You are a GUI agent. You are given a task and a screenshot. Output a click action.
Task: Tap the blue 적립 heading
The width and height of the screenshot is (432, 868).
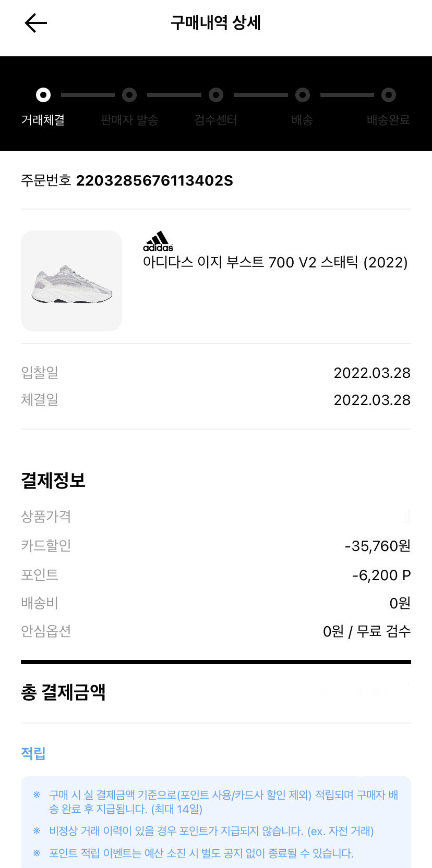33,753
